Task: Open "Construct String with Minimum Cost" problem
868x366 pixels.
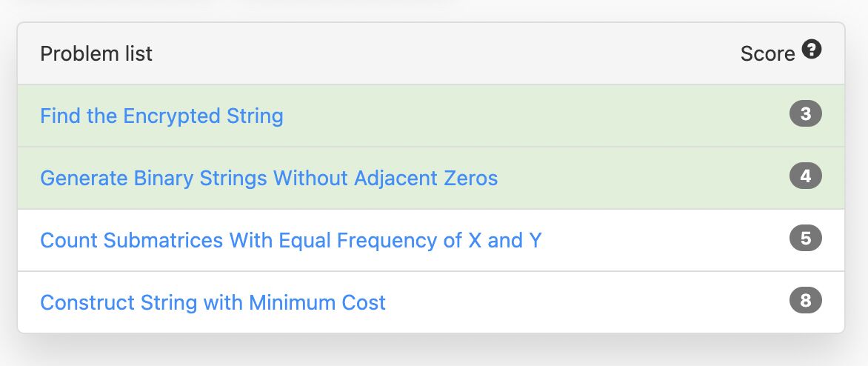Action: [x=213, y=303]
